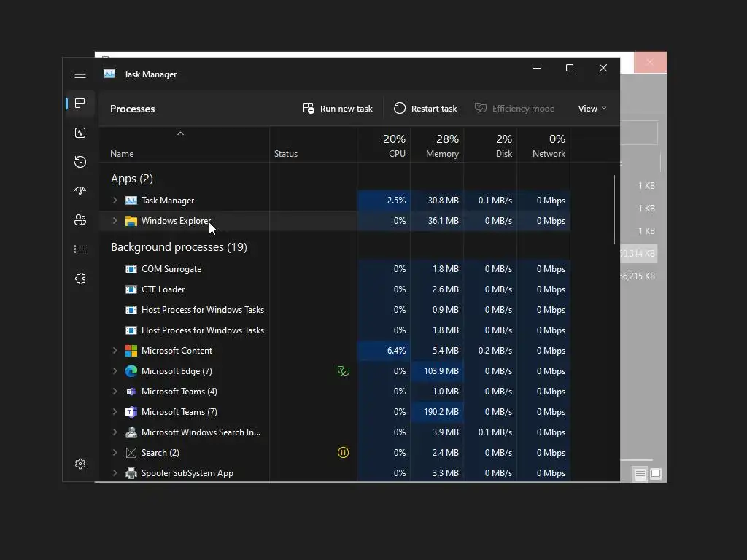
Task: Click the 56,215 KB size in background window
Action: point(638,276)
